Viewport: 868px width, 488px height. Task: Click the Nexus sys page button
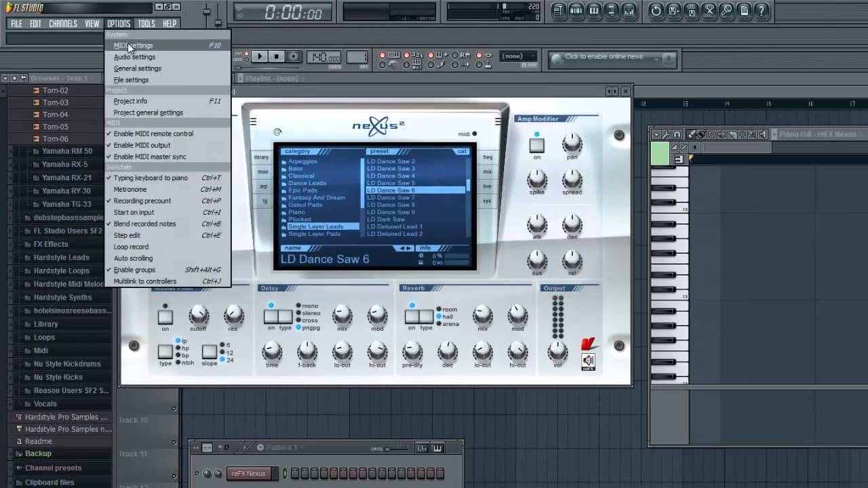click(x=488, y=201)
